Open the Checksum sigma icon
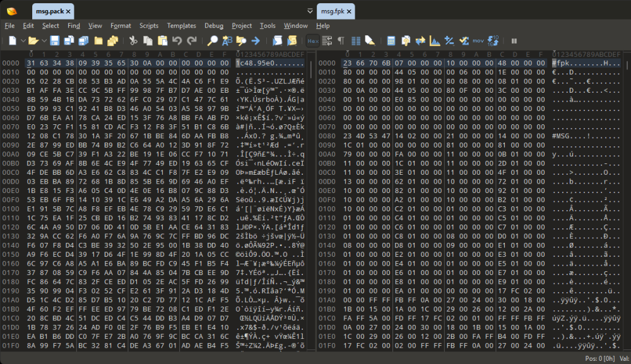 coord(464,40)
